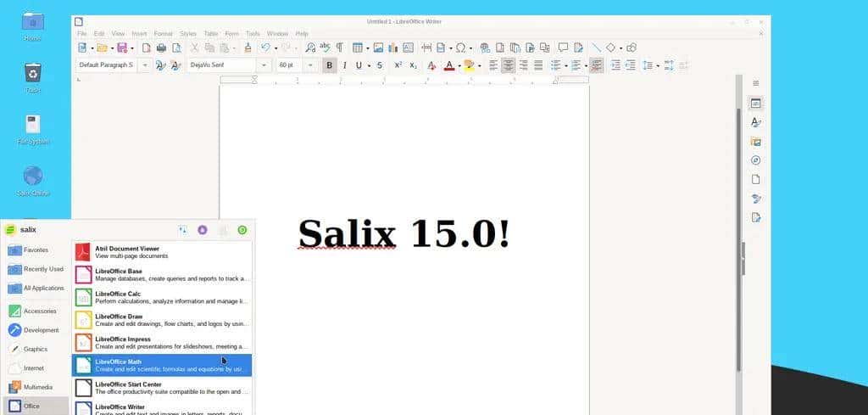This screenshot has width=868, height=415.
Task: Open the Insert menu
Action: (140, 34)
